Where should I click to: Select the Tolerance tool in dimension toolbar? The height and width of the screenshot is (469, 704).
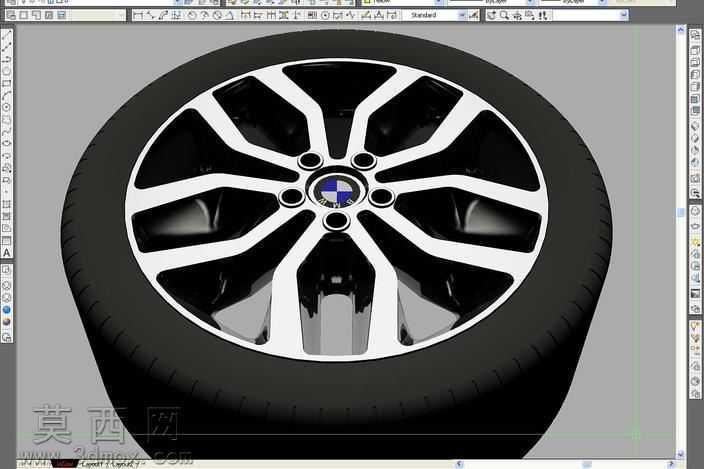(x=312, y=16)
